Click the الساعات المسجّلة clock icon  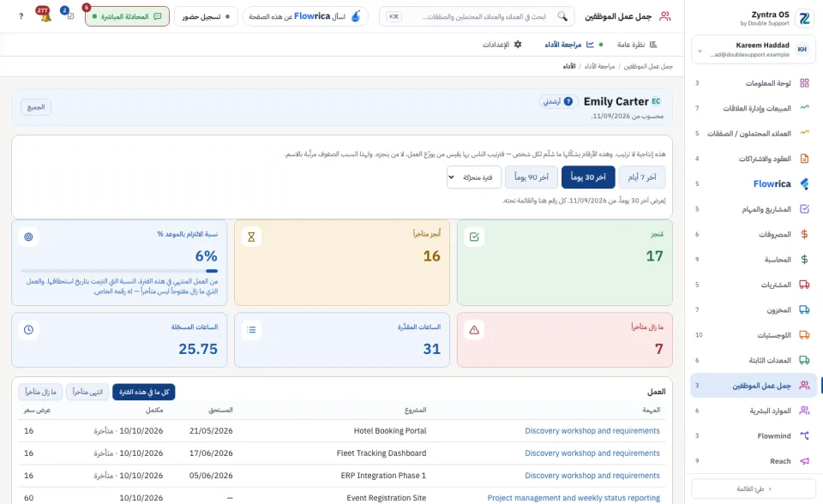(x=28, y=330)
